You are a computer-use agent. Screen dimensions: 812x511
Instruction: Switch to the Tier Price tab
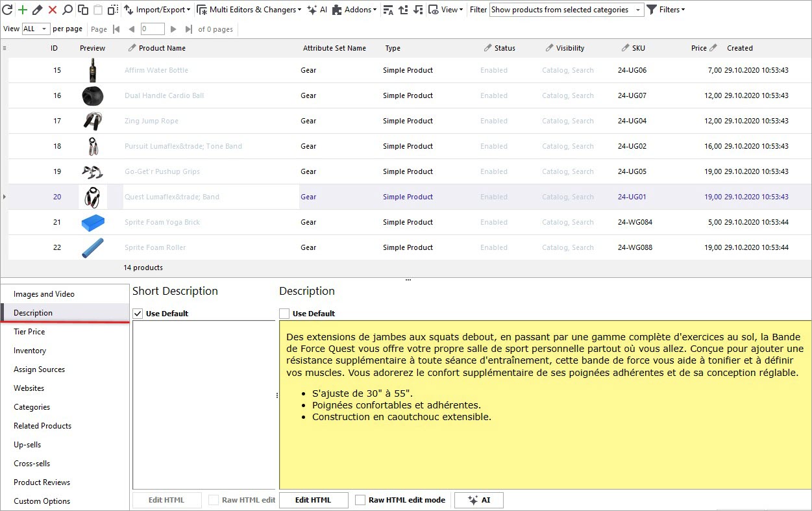click(30, 331)
